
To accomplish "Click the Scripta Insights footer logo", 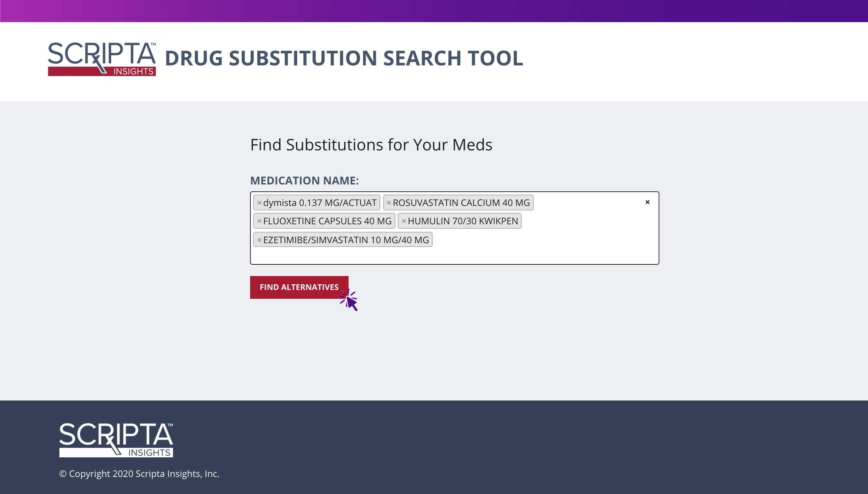I will pos(116,440).
